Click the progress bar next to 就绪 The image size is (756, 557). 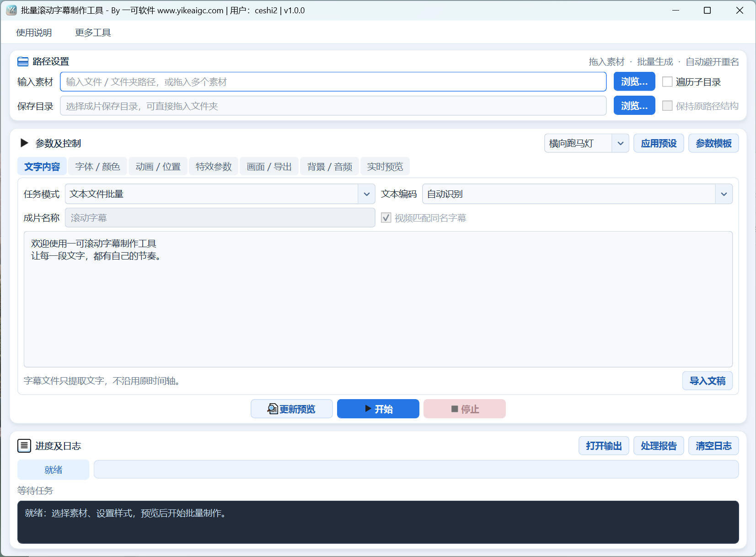416,469
